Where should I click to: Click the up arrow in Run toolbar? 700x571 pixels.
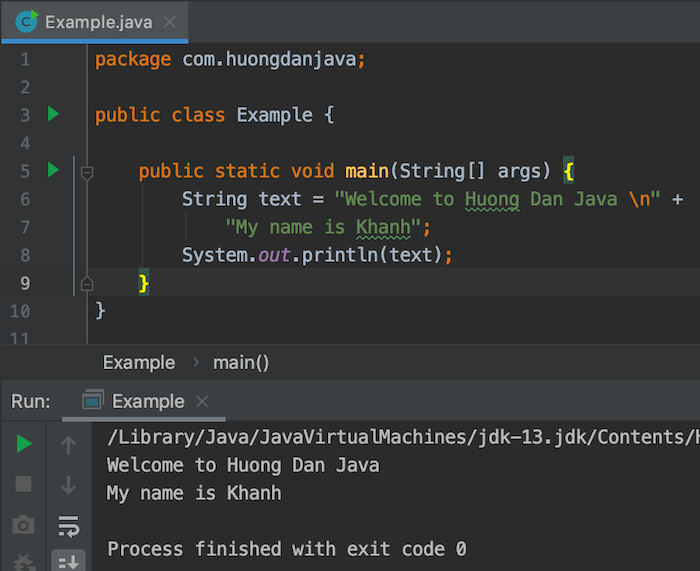coord(68,445)
